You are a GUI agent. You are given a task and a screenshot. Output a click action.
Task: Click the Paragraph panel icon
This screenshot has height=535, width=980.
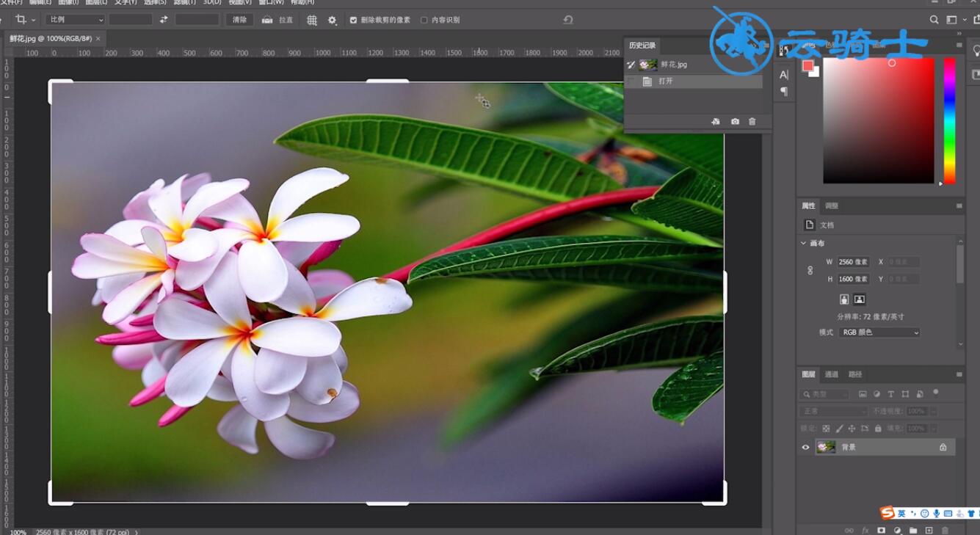pyautogui.click(x=784, y=92)
